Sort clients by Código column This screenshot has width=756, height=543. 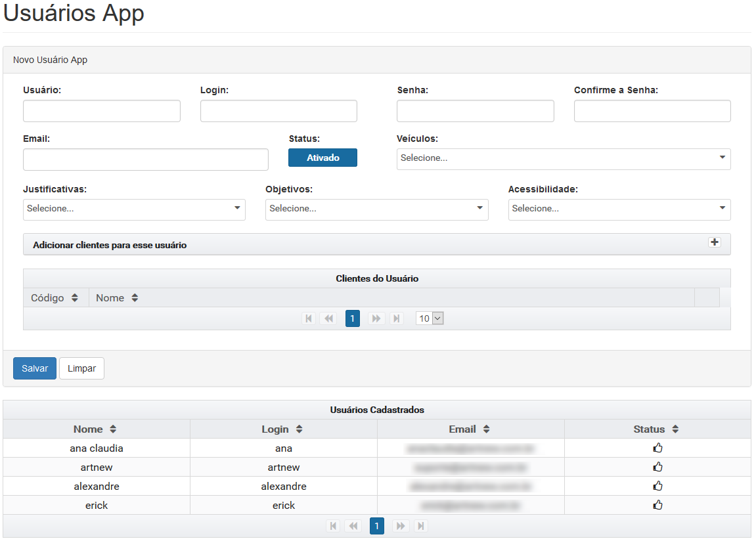(x=74, y=297)
